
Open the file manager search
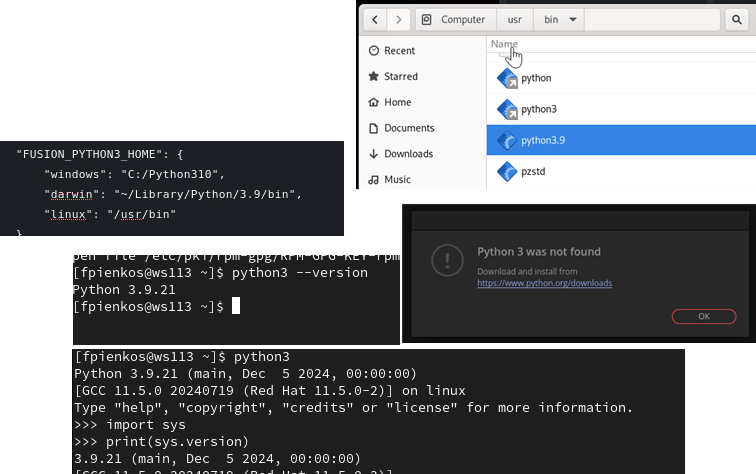click(737, 20)
